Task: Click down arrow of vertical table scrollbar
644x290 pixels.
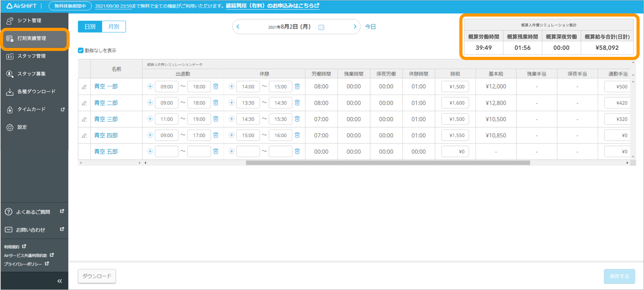Action: point(633,157)
